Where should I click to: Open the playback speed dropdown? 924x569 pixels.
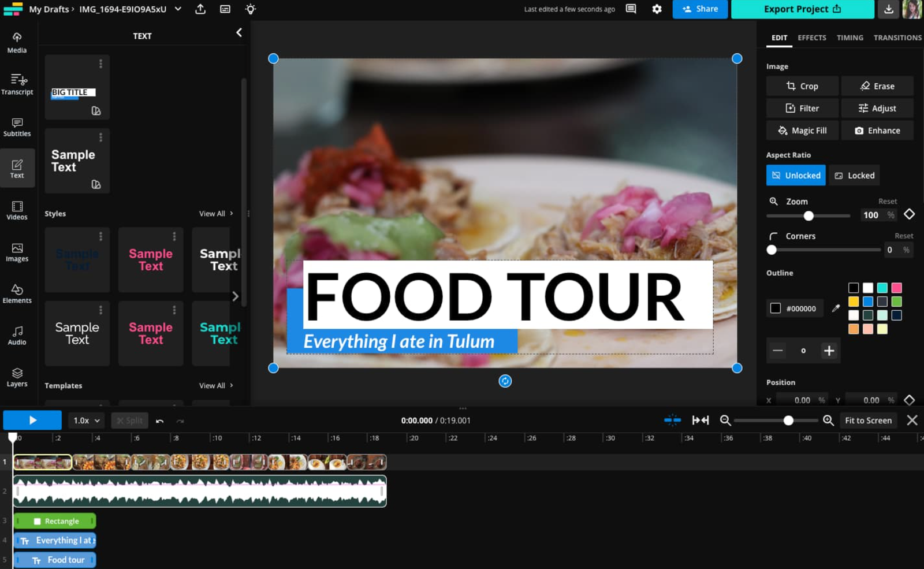(85, 420)
